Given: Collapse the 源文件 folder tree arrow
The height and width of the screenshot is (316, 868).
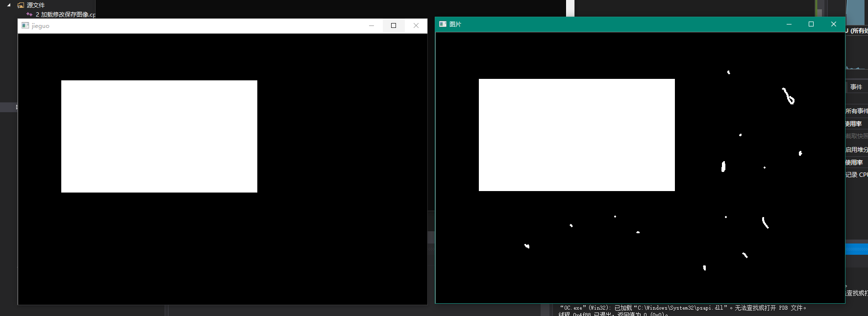Looking at the screenshot, I should point(9,5).
